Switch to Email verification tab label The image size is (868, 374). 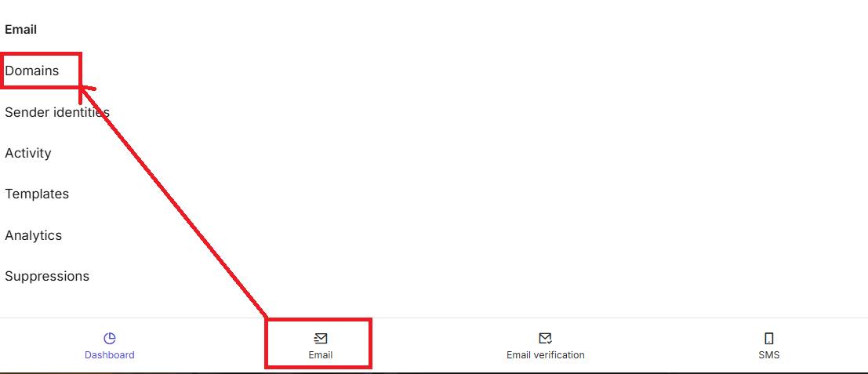(x=545, y=355)
